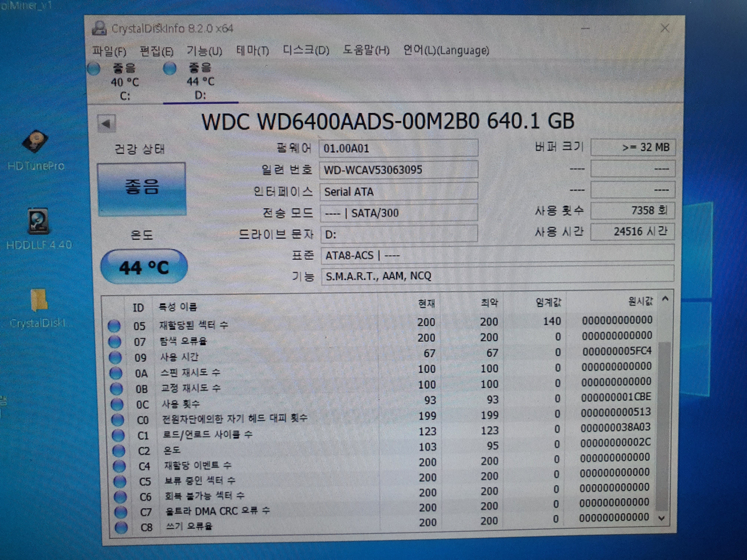Open the 디스크(D) menu
The width and height of the screenshot is (747, 560).
coord(306,50)
